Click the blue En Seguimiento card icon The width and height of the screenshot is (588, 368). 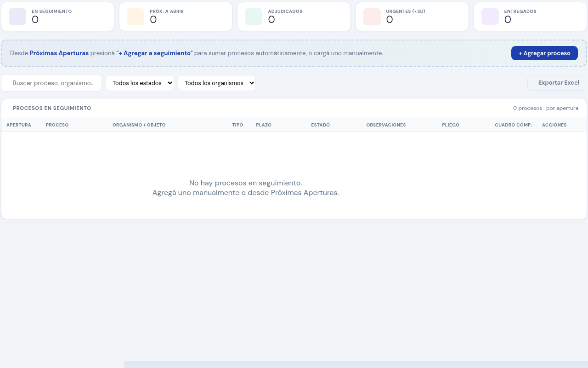click(17, 17)
